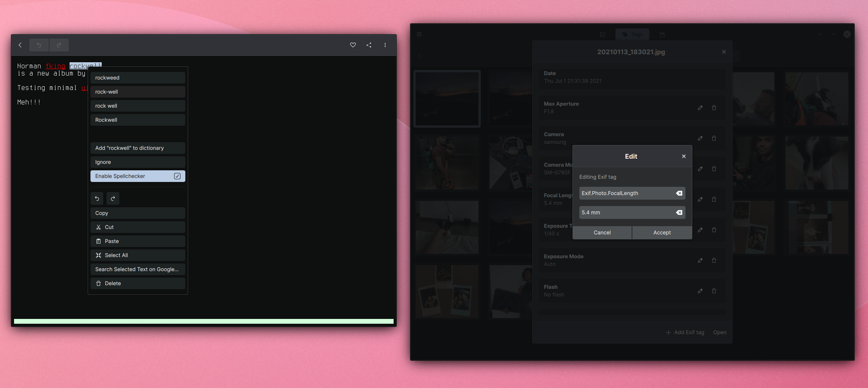Delete the Camera tag
Image resolution: width=868 pixels, height=388 pixels.
point(714,138)
